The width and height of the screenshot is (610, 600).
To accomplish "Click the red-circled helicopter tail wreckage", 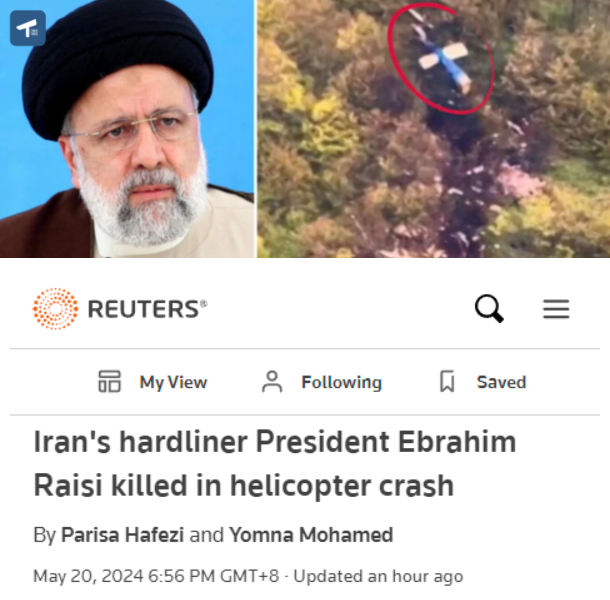I will tap(442, 58).
